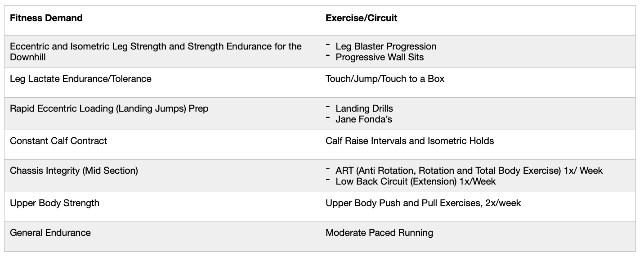The image size is (644, 262).
Task: Click the "Leg Blaster Progression" list item
Action: tap(386, 46)
